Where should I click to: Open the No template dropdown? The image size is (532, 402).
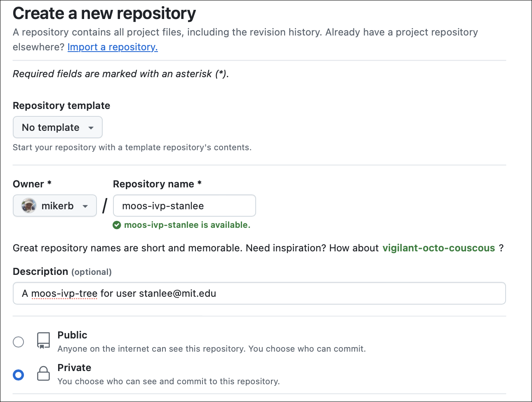[57, 128]
